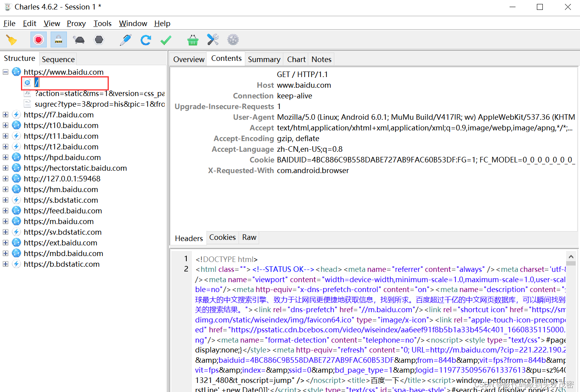
Task: Select the sugrec?type=3&prod=his request row
Action: pyautogui.click(x=100, y=104)
